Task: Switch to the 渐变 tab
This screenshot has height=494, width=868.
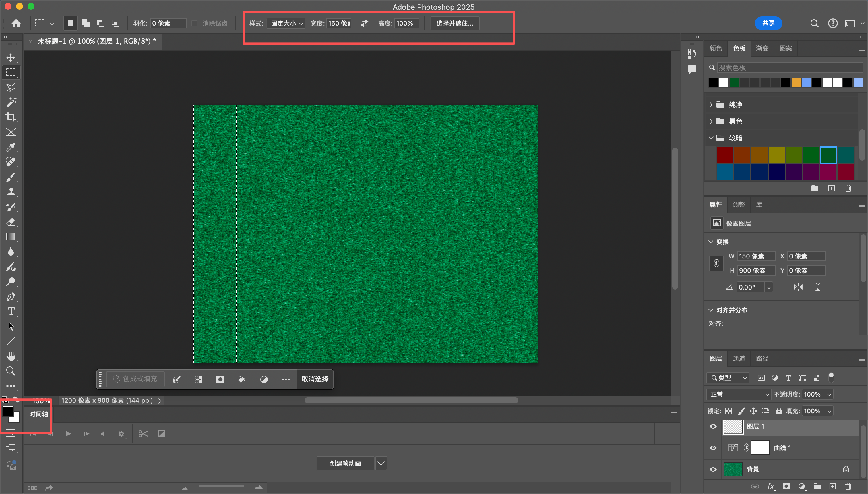Action: coord(762,48)
